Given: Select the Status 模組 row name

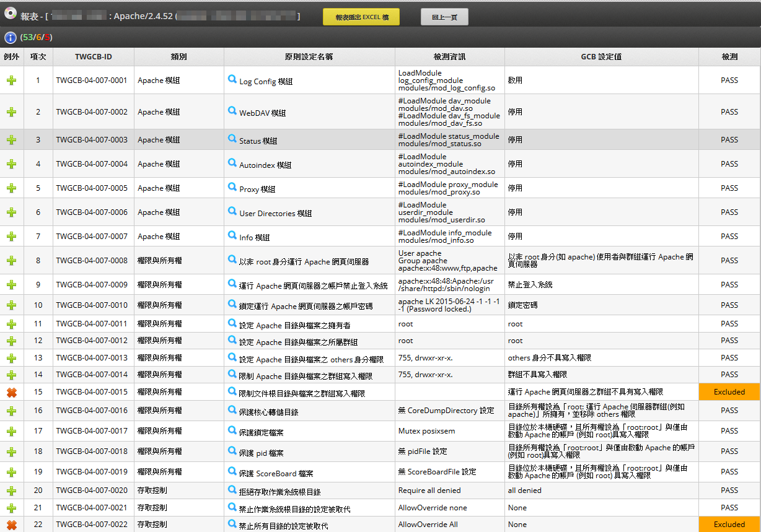Looking at the screenshot, I should [258, 141].
